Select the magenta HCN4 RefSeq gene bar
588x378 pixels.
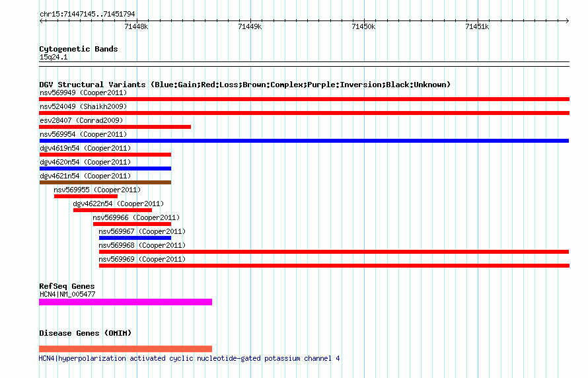[x=126, y=302]
